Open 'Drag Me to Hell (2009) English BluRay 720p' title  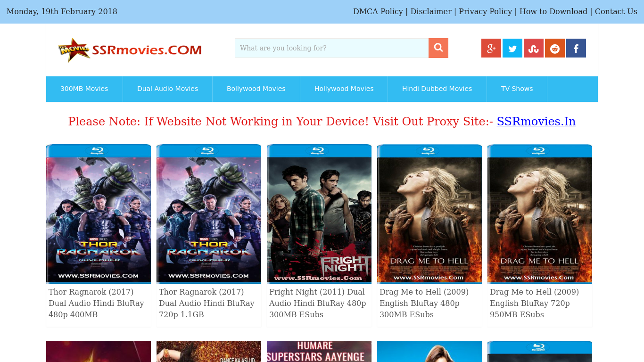pyautogui.click(x=535, y=303)
